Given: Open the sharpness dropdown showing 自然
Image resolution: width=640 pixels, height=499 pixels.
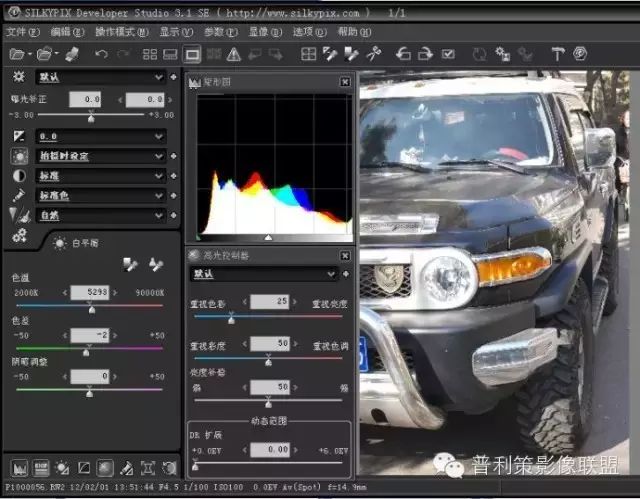Looking at the screenshot, I should coord(100,215).
